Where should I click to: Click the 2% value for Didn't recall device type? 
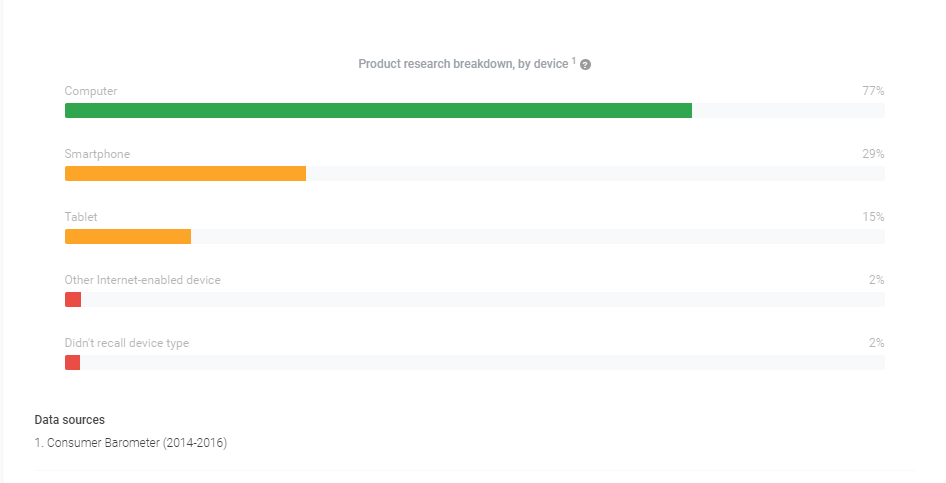click(876, 343)
